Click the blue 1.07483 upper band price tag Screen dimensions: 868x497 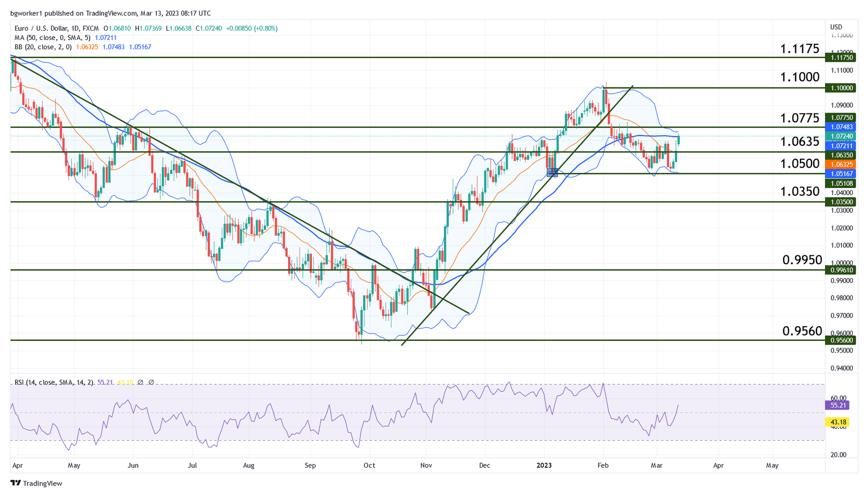[x=841, y=127]
